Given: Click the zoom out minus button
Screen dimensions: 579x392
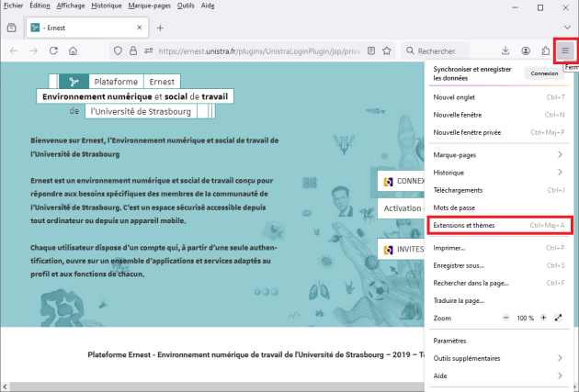Looking at the screenshot, I should tap(505, 318).
